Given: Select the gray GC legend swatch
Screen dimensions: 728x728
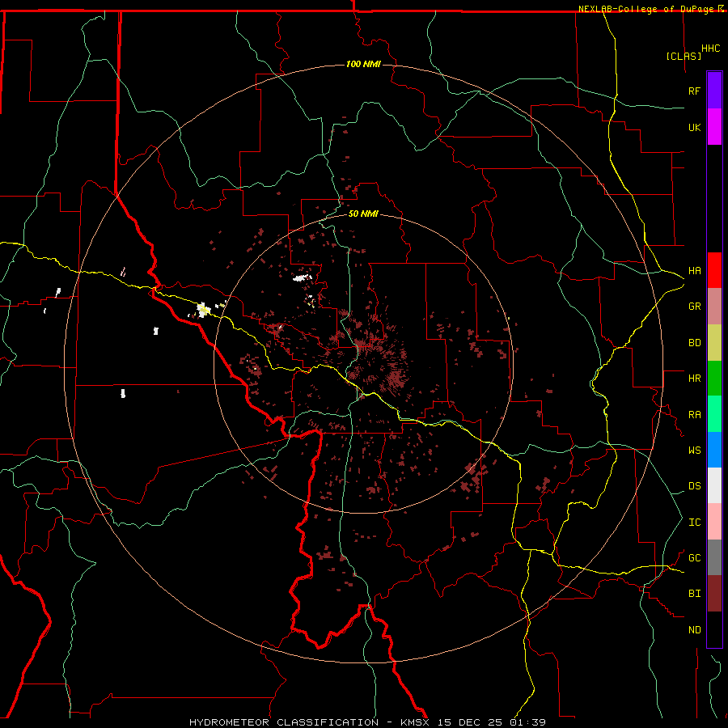Looking at the screenshot, I should pyautogui.click(x=714, y=557).
